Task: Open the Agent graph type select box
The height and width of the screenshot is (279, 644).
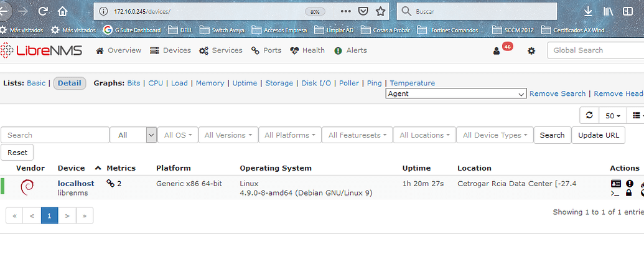Action: tap(456, 93)
